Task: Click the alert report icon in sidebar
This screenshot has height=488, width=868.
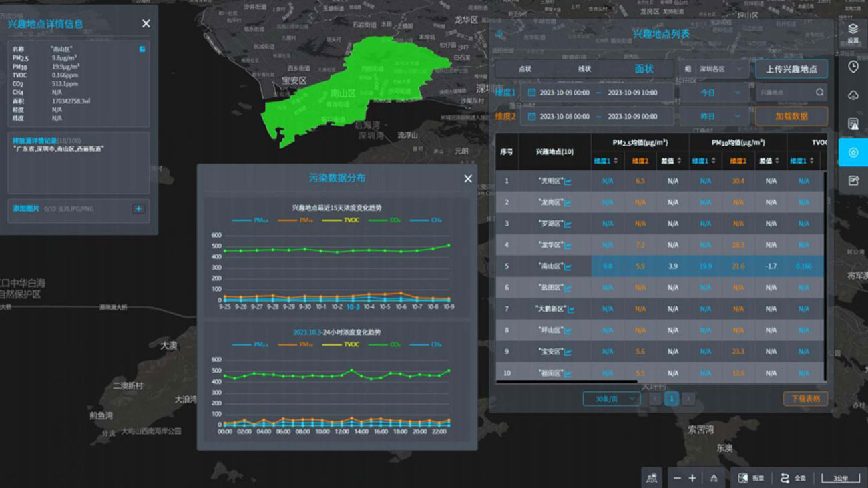Action: click(853, 124)
